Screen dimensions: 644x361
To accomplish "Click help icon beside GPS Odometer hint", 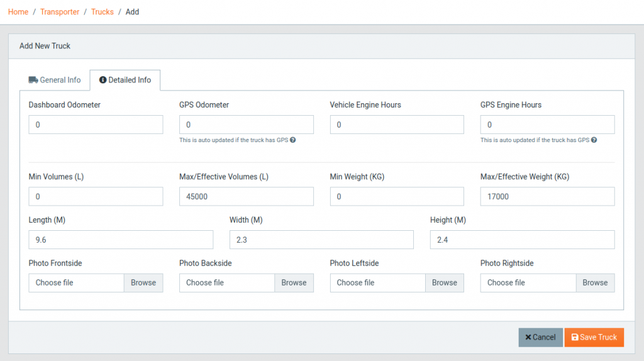I will [293, 140].
